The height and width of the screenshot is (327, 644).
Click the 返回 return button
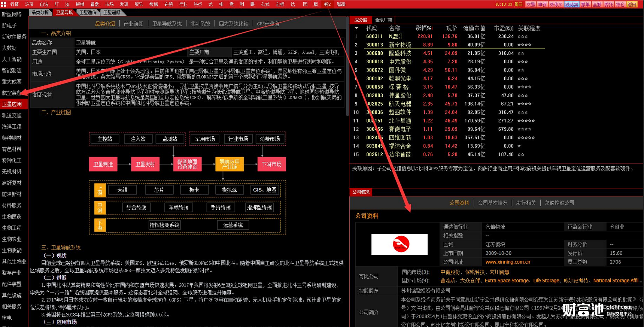pyautogui.click(x=632, y=4)
